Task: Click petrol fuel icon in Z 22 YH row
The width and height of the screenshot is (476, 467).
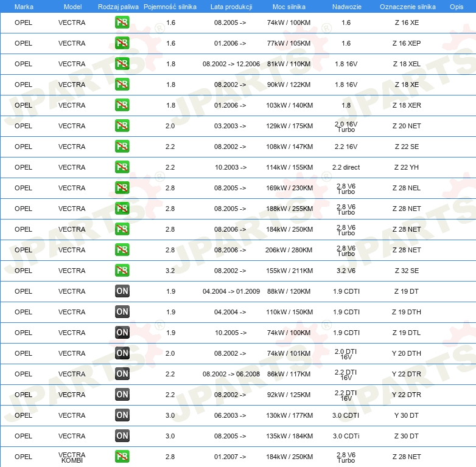Action: coord(122,167)
